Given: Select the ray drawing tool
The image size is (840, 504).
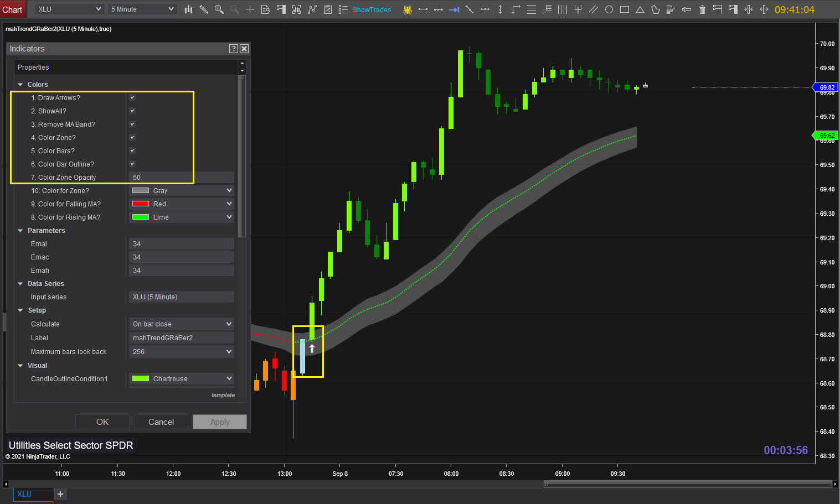Looking at the screenshot, I should tap(439, 9).
